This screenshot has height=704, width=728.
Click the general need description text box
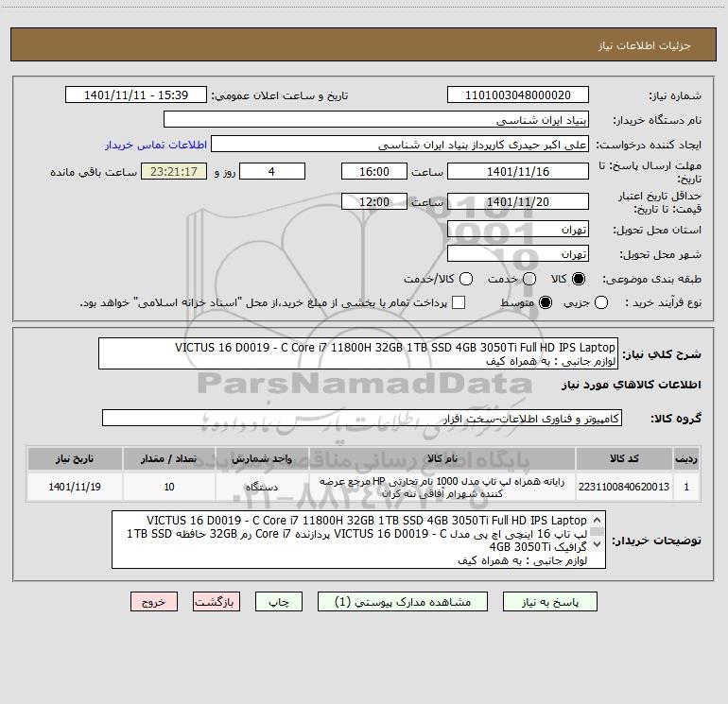(x=358, y=353)
